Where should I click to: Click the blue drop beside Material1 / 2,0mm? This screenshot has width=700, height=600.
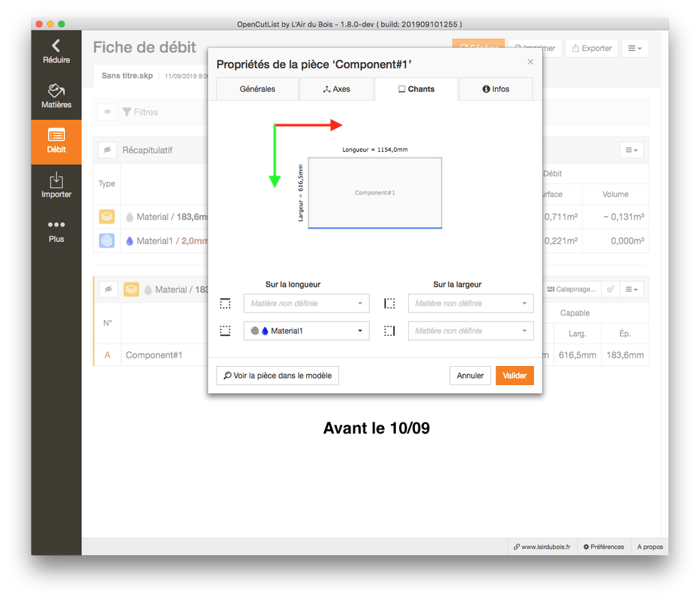129,241
